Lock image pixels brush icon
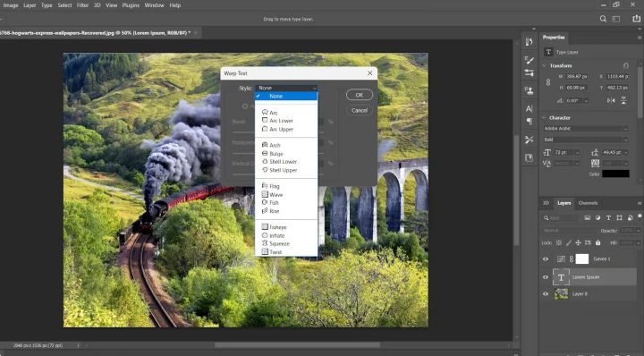This screenshot has width=644, height=356. point(569,242)
